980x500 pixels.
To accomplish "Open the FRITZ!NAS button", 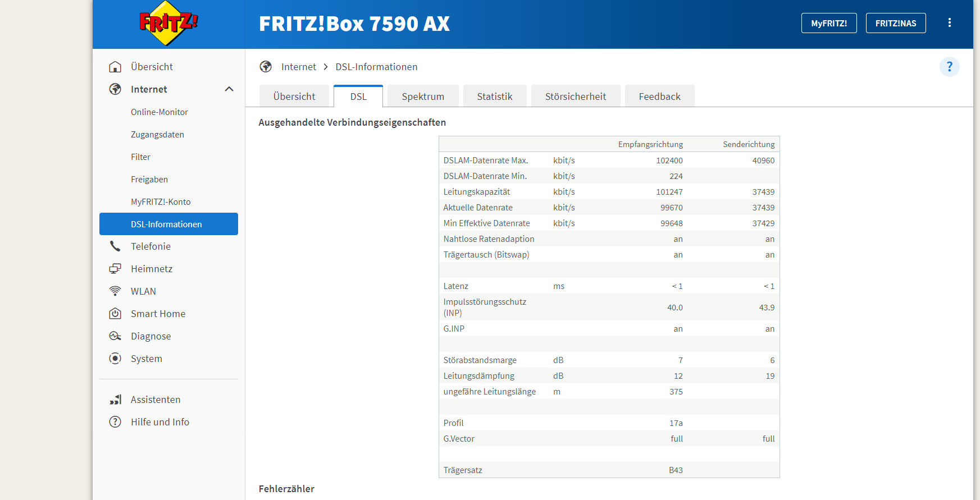I will (896, 23).
